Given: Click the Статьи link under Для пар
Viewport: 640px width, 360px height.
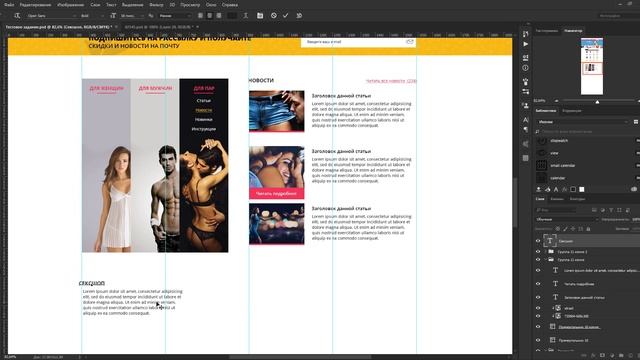Looking at the screenshot, I should (204, 100).
